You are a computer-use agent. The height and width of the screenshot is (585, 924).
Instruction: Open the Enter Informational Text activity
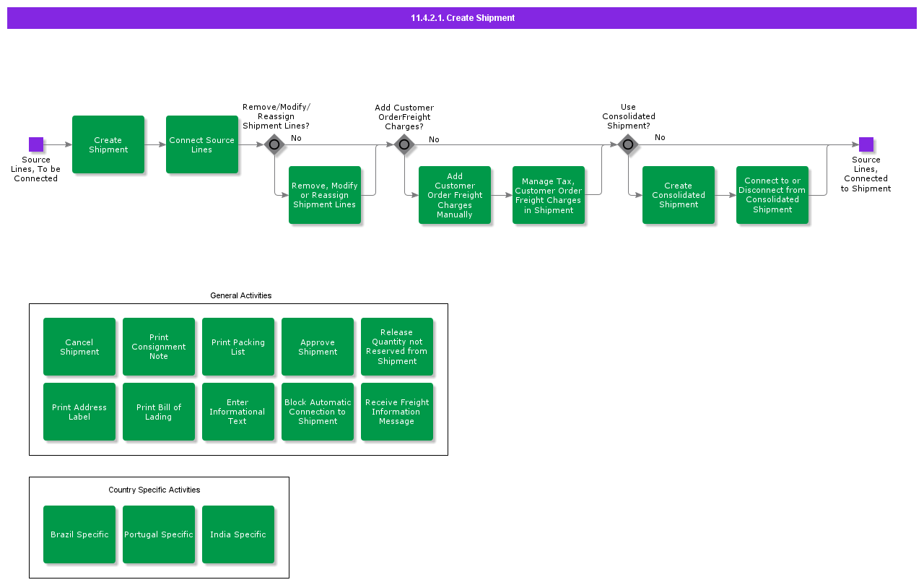[x=238, y=412]
